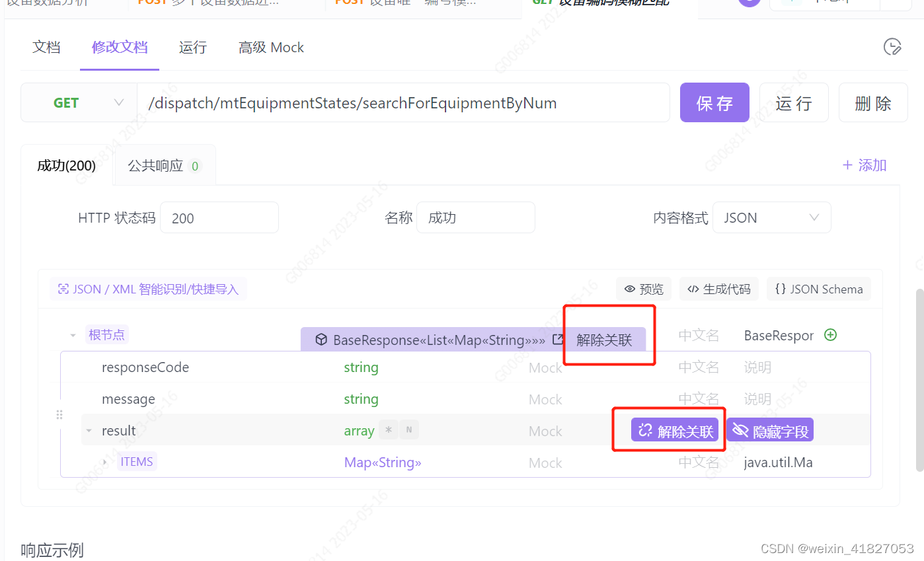Click the HTTP 状态码 field showing 200
Image resolution: width=924 pixels, height=561 pixels.
point(219,218)
